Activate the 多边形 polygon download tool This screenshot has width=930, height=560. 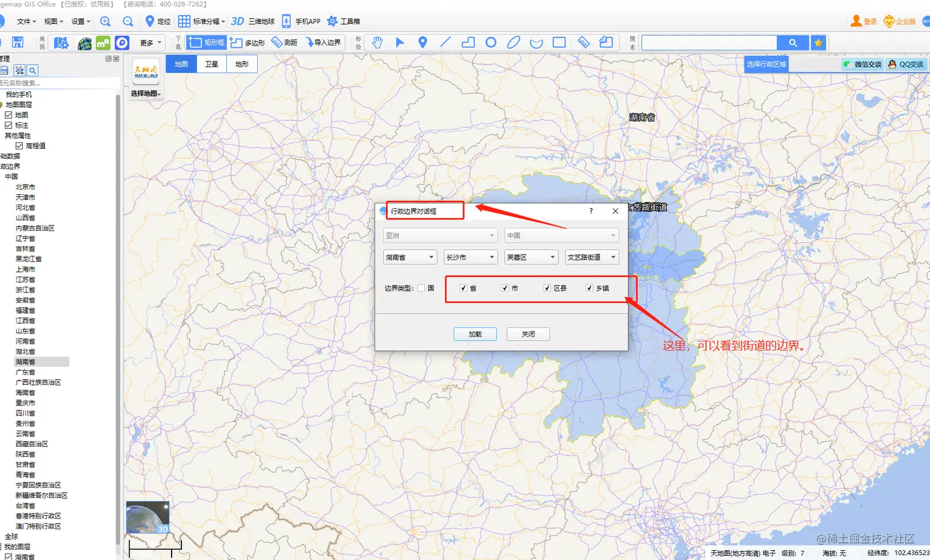[247, 42]
